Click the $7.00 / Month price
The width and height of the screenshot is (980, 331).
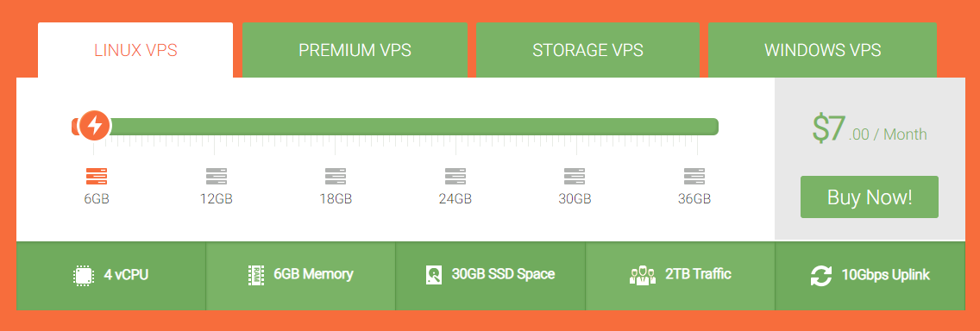click(x=870, y=129)
